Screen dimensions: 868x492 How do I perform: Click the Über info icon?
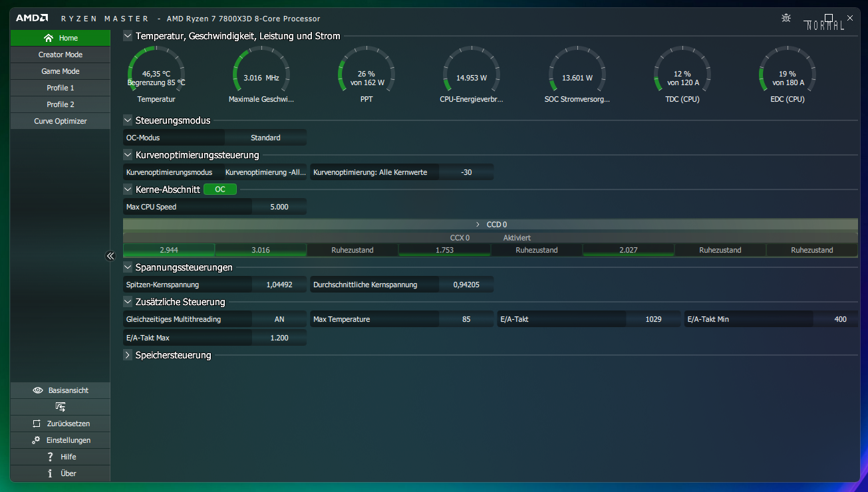tap(50, 473)
